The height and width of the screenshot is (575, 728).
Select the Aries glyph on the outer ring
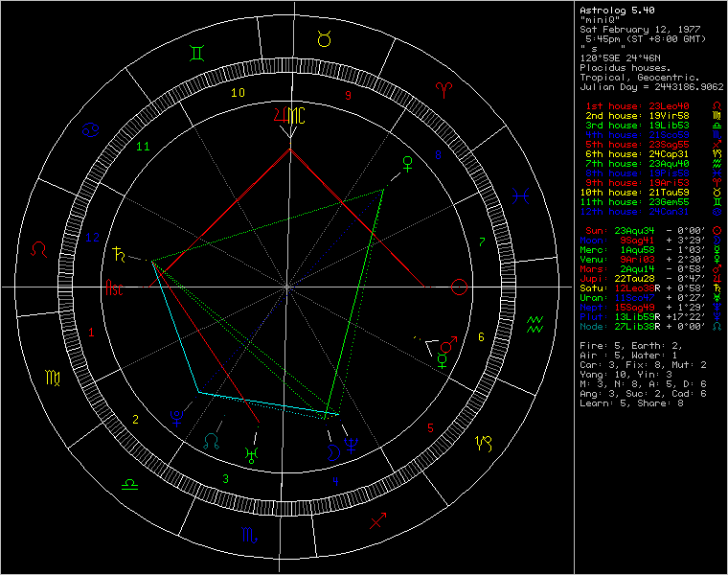point(445,88)
